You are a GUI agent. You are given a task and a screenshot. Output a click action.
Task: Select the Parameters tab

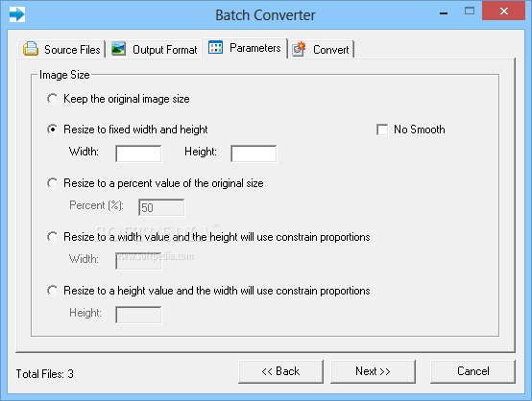pos(245,48)
